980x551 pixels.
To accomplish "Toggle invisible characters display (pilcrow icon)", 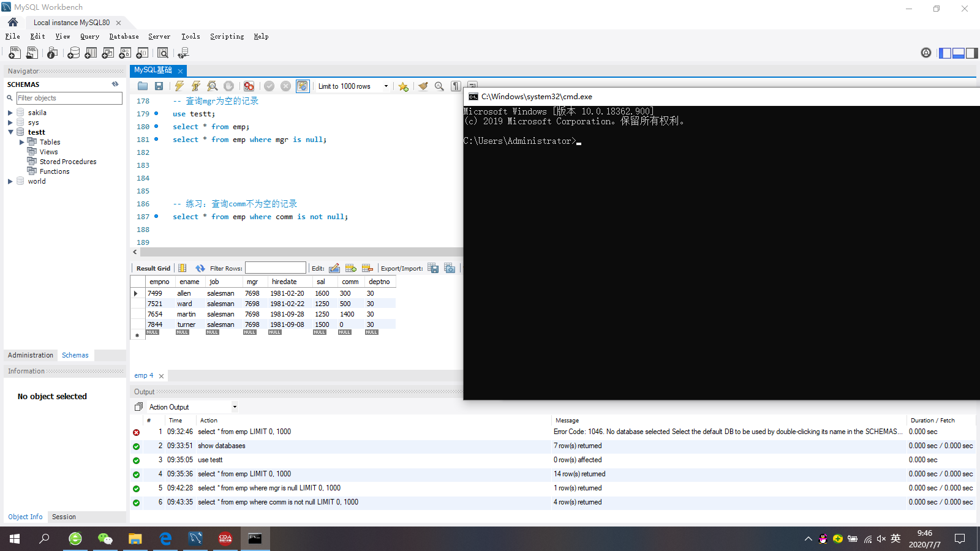I will click(x=456, y=86).
